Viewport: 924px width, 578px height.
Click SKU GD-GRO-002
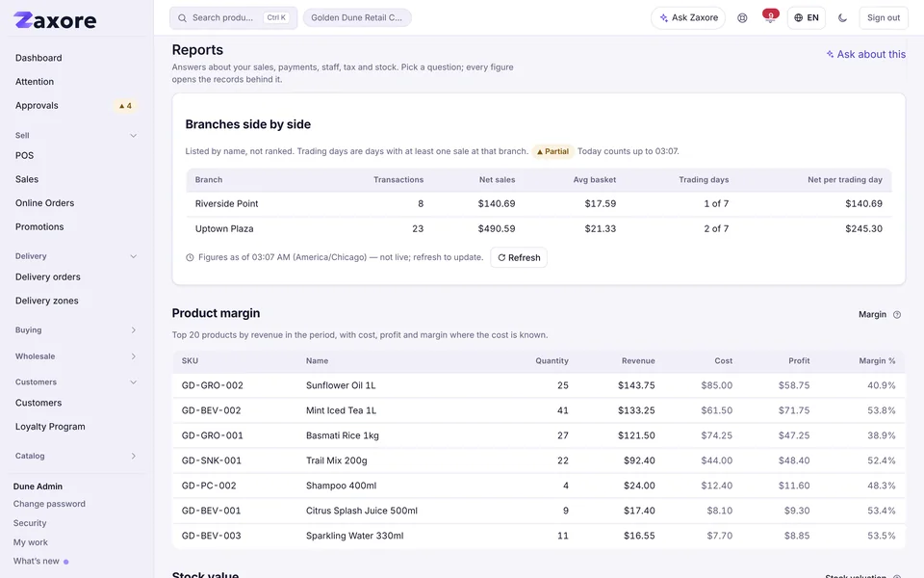212,385
